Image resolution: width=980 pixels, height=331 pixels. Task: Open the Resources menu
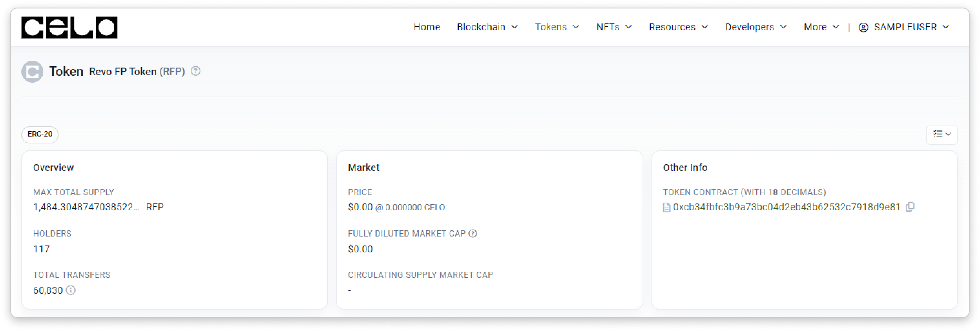678,27
